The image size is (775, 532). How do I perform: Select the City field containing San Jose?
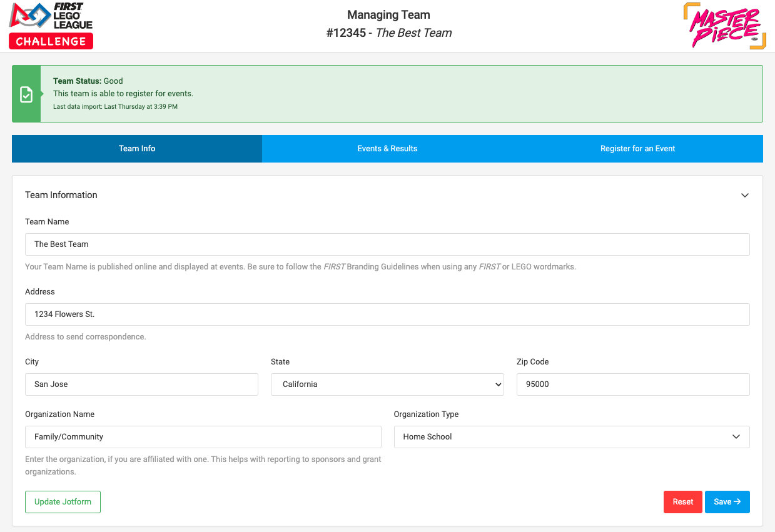tap(141, 384)
